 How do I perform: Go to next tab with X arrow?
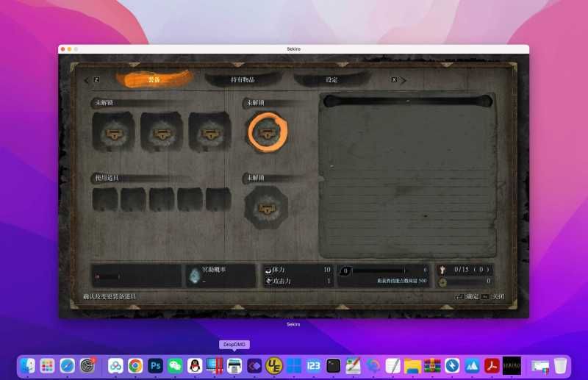tap(399, 80)
